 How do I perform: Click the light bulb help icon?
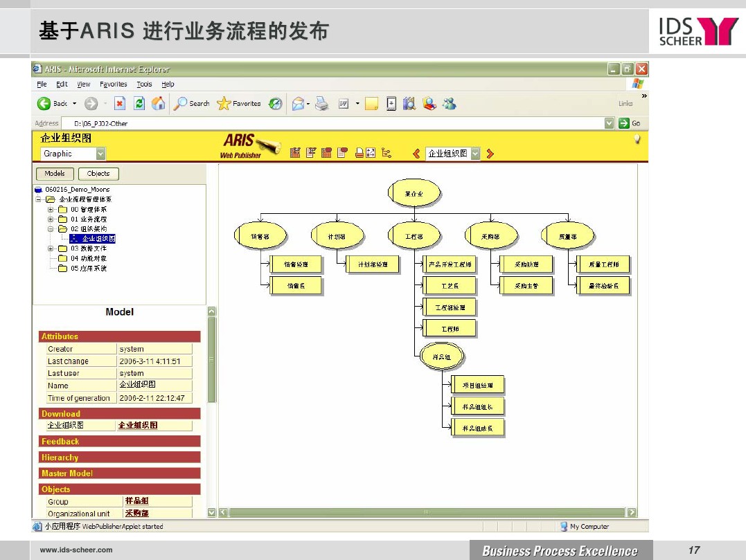point(637,139)
